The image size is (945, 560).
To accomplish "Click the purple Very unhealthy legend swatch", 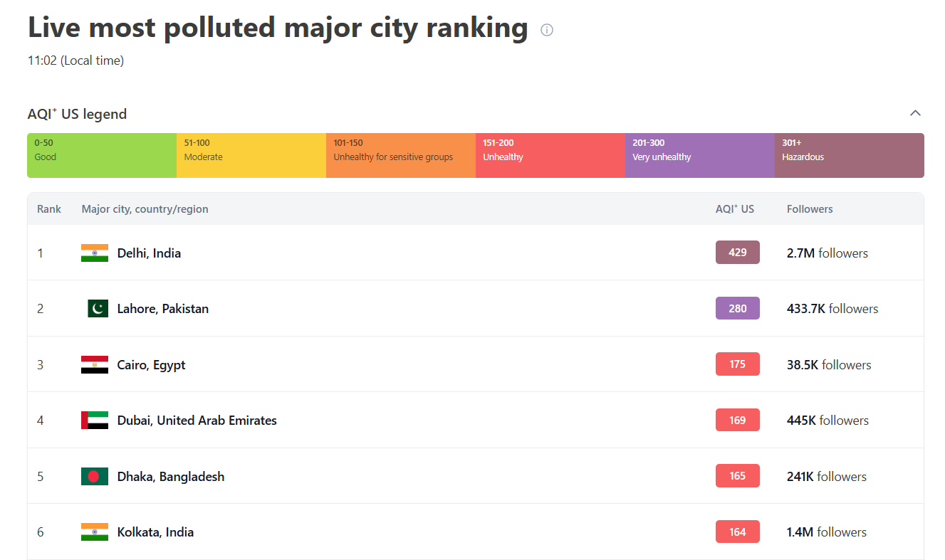I will [699, 155].
